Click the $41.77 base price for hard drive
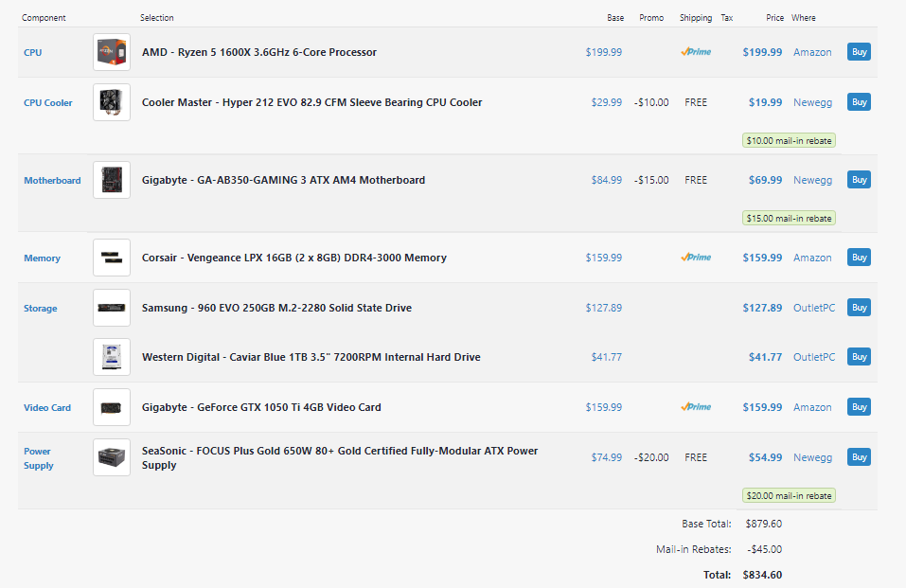 point(607,357)
